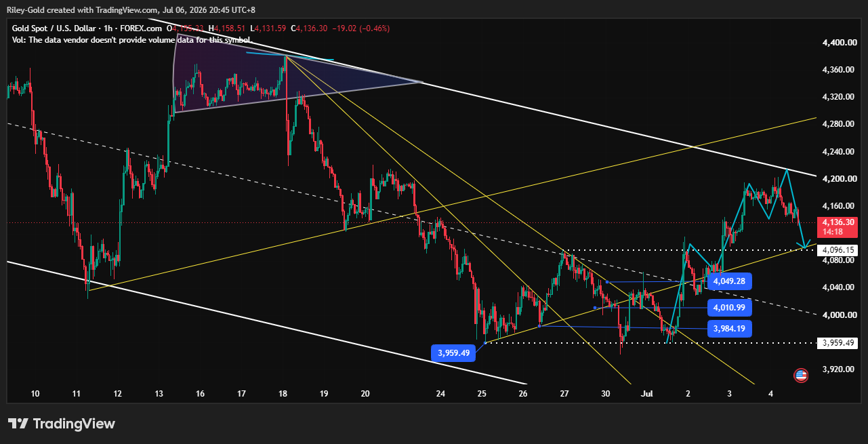Click the 4,240.00 price scale value

(840, 152)
